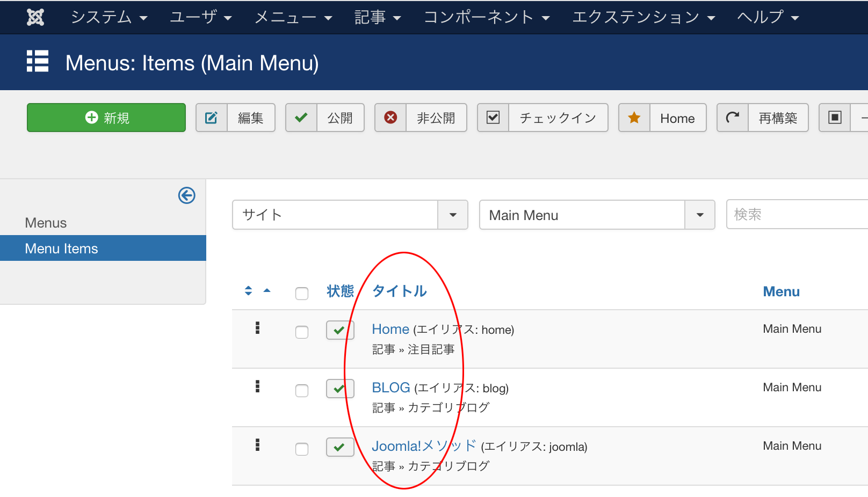868x497 pixels.
Task: Check the select-all checkbox in header
Action: pos(302,293)
